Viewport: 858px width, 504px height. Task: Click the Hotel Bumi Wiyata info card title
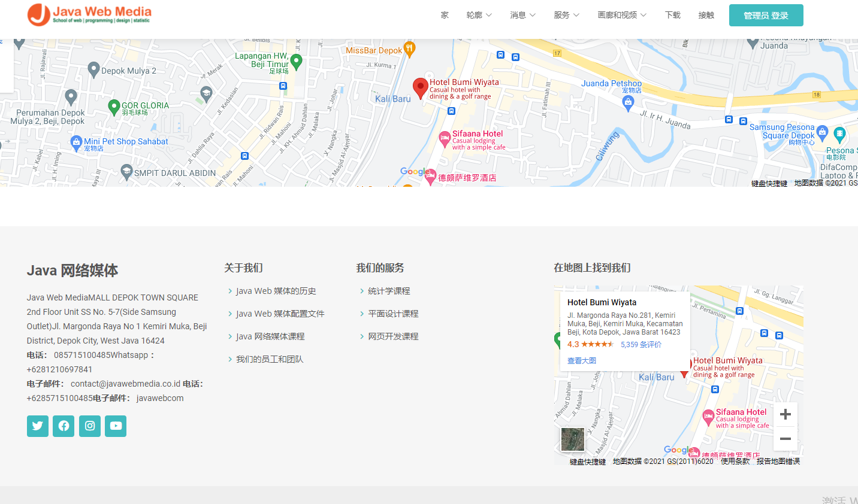pos(602,302)
